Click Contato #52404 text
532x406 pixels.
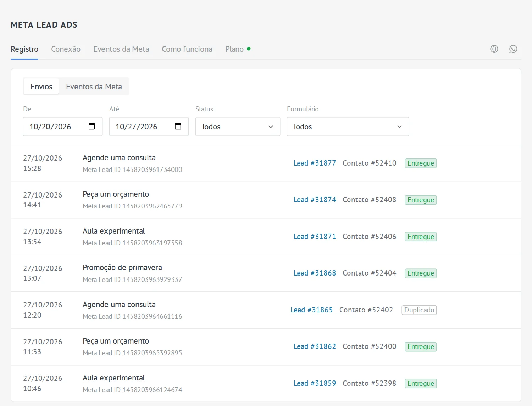[x=369, y=273]
